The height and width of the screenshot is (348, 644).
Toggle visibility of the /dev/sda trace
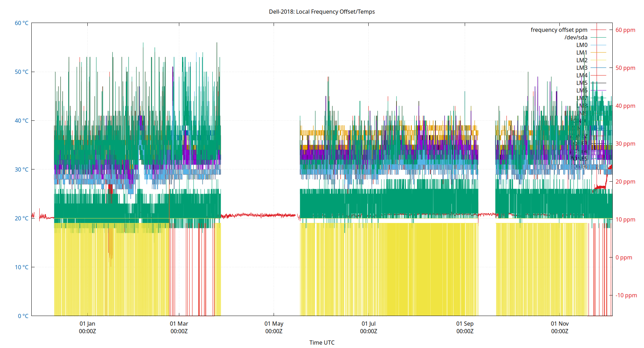click(x=598, y=37)
